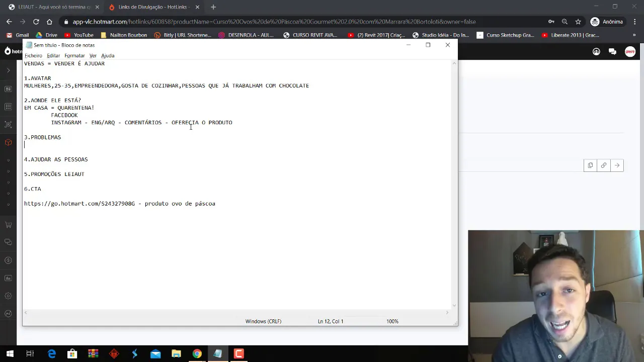
Task: Open the YouTube bookmark
Action: (78, 35)
